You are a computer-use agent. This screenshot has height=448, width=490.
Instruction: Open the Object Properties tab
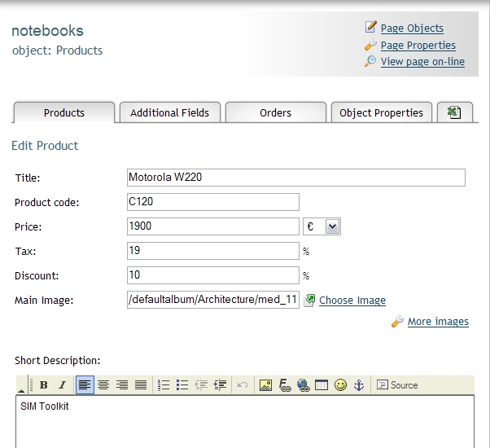coord(381,112)
